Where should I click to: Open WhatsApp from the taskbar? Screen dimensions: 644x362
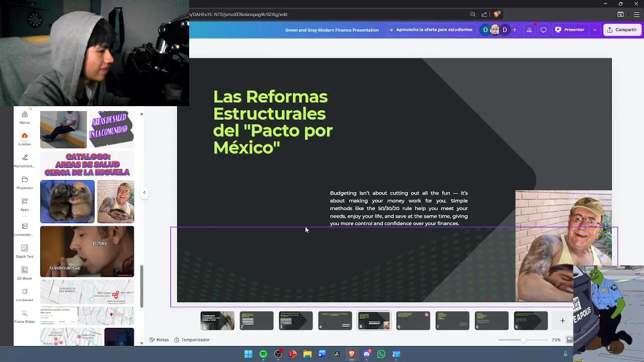coord(381,354)
